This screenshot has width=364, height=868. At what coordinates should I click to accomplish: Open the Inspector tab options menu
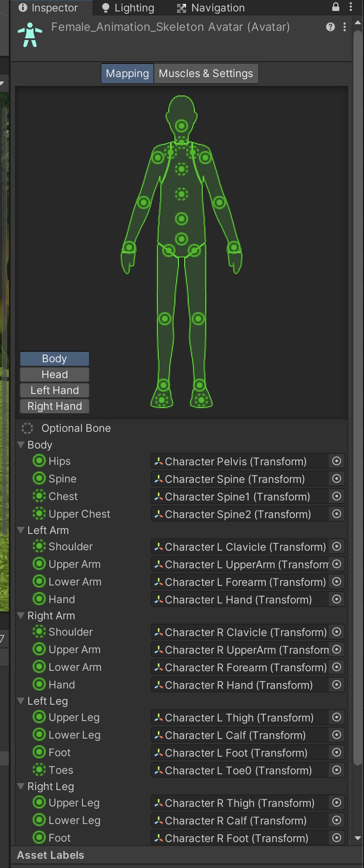click(x=351, y=7)
